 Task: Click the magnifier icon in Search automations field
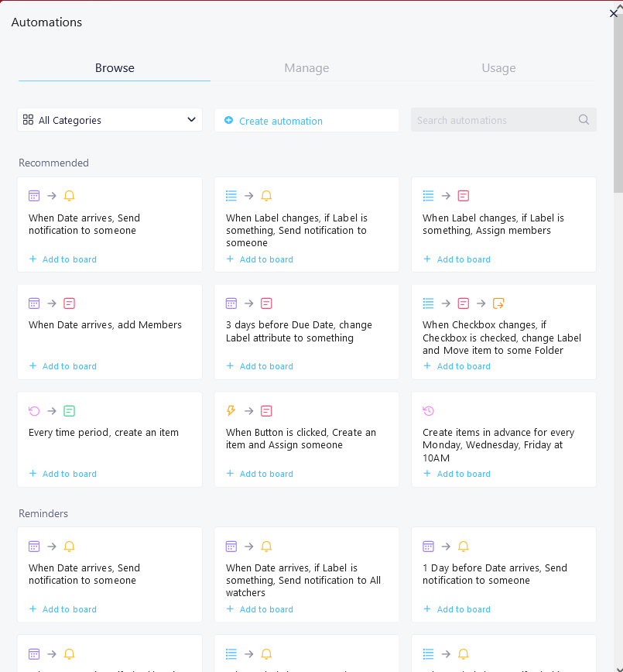[584, 120]
